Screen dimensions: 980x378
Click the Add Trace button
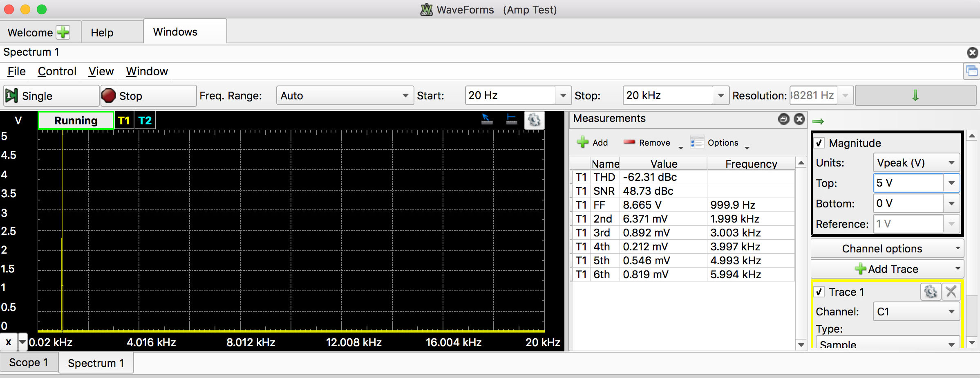point(887,269)
